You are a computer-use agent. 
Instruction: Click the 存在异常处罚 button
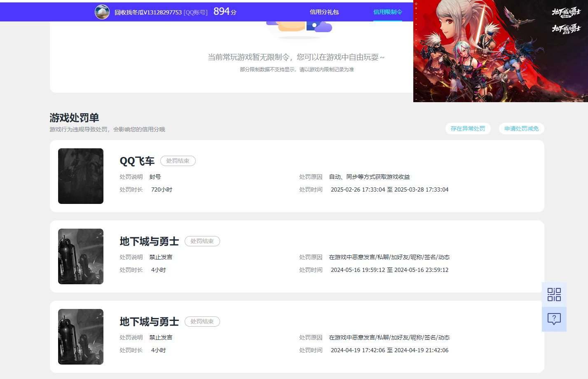coord(468,129)
